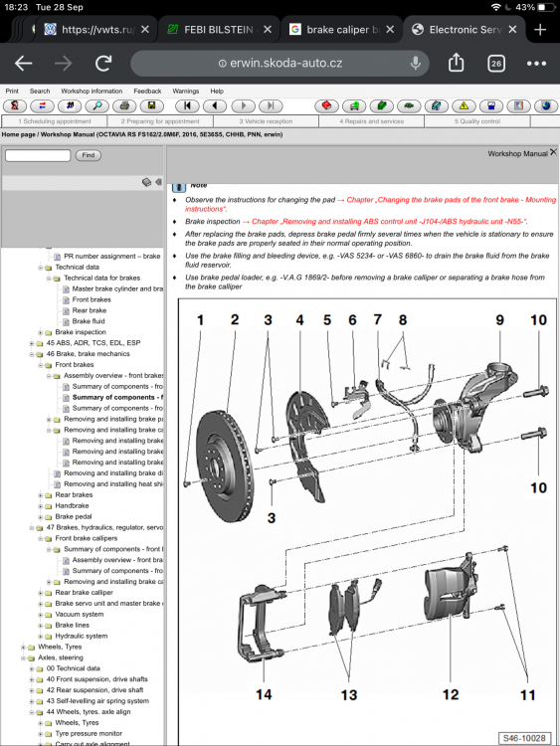Select Hydraulic system folder
Image resolution: width=560 pixels, height=746 pixels.
pyautogui.click(x=81, y=636)
